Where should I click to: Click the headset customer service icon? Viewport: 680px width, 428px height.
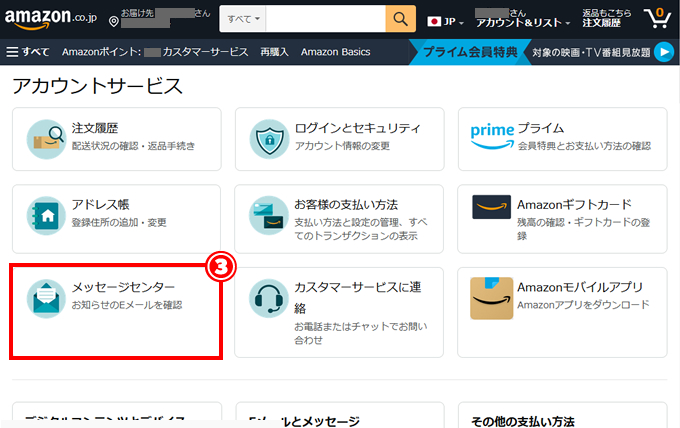pos(269,299)
